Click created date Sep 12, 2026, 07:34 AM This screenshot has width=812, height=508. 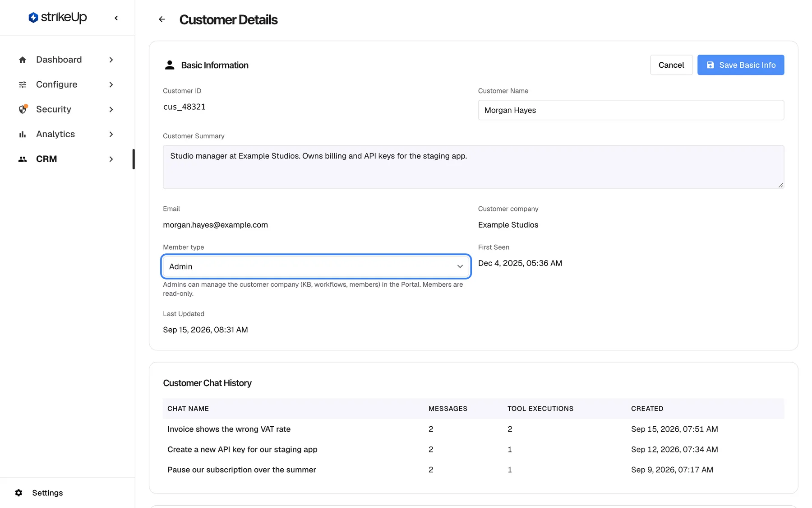pos(674,449)
